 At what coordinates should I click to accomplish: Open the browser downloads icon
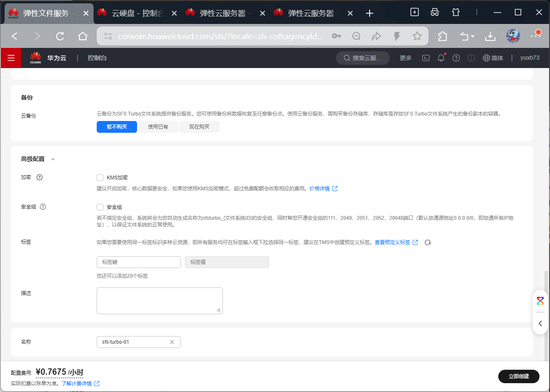tap(490, 36)
